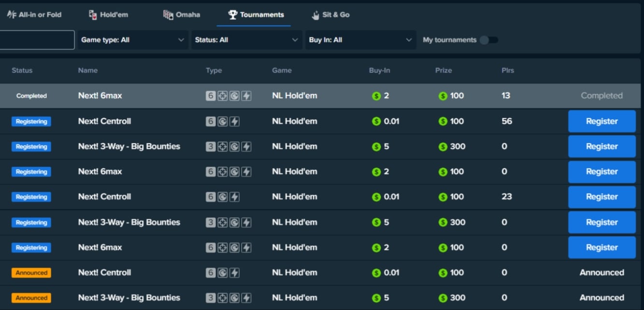The height and width of the screenshot is (310, 644).
Task: Select the Next! Centroll name with 56 players
Action: coord(104,121)
